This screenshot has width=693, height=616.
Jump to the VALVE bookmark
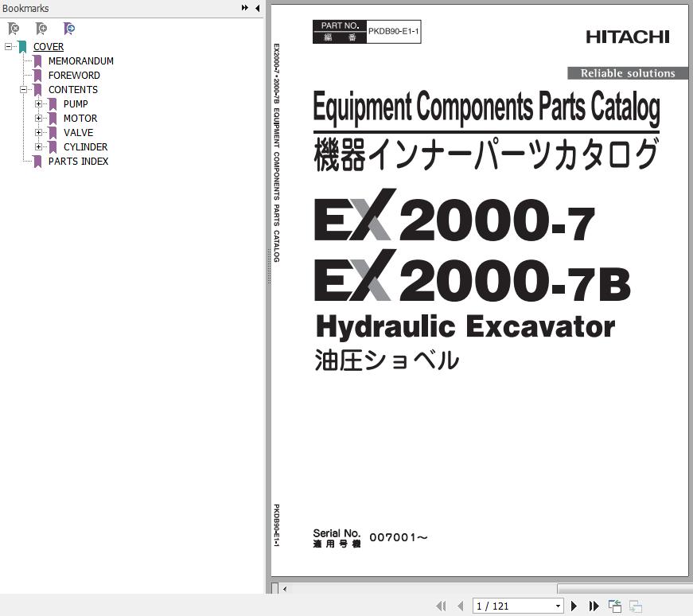tap(78, 132)
